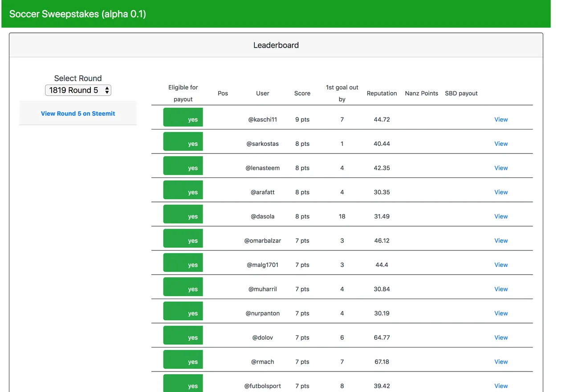Open View for @dasola

pos(501,216)
